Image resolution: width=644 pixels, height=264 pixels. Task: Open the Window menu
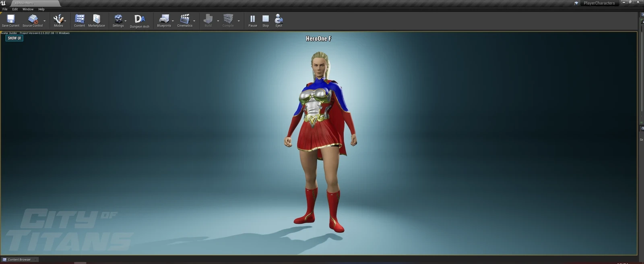pyautogui.click(x=28, y=9)
